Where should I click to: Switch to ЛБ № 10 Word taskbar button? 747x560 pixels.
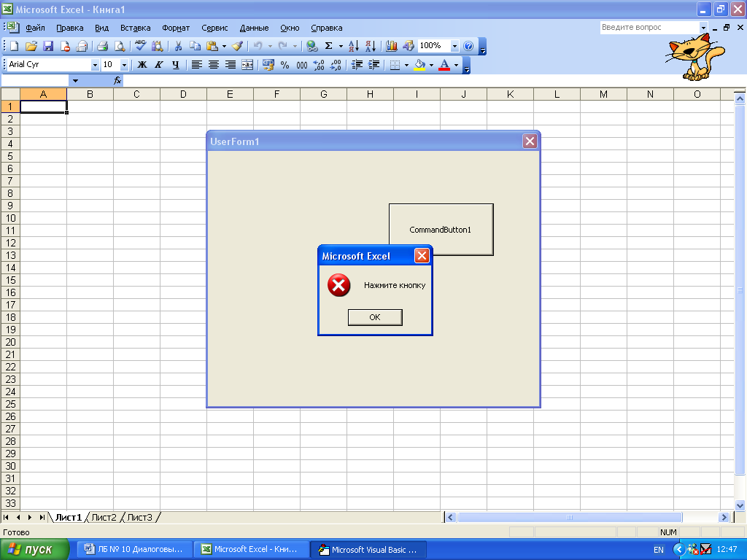(136, 550)
